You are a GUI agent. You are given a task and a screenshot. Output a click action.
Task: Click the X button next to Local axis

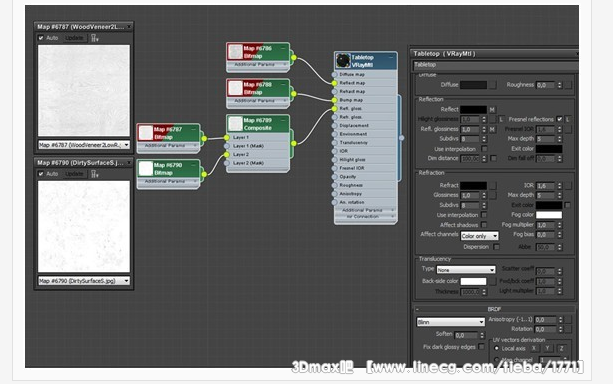(534, 348)
